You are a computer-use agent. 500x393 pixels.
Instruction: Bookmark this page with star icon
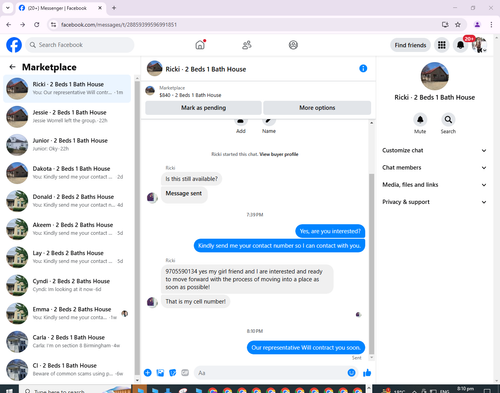458,25
